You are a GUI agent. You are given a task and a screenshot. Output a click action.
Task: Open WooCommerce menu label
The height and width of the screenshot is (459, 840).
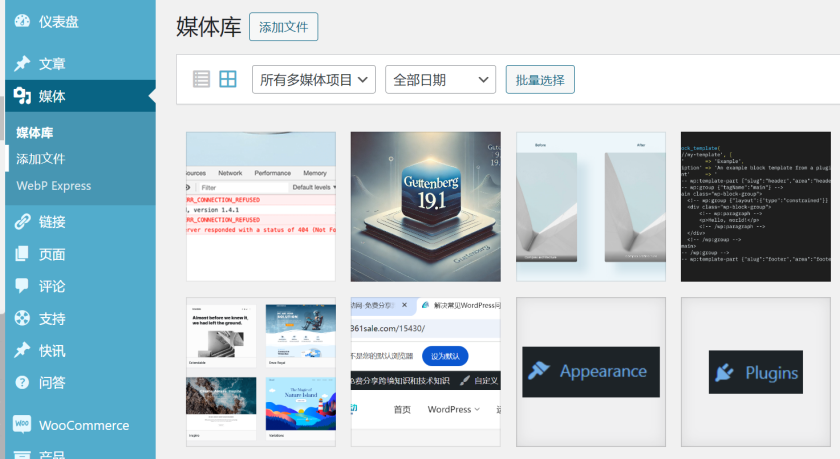(x=84, y=425)
